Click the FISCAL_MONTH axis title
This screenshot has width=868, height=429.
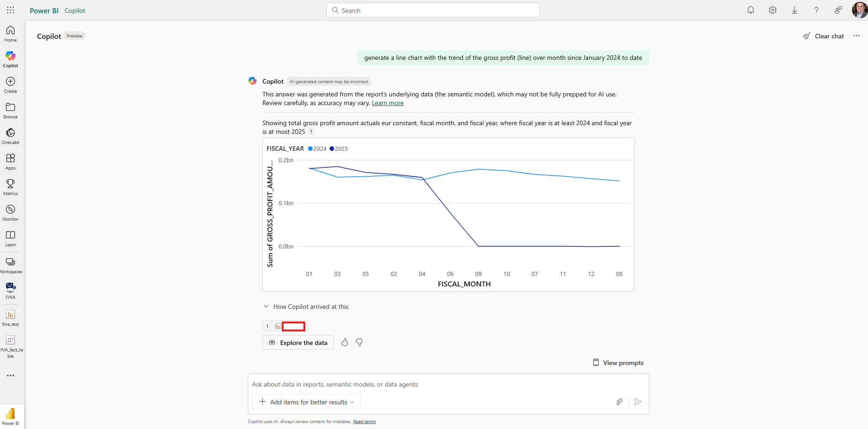pos(464,284)
